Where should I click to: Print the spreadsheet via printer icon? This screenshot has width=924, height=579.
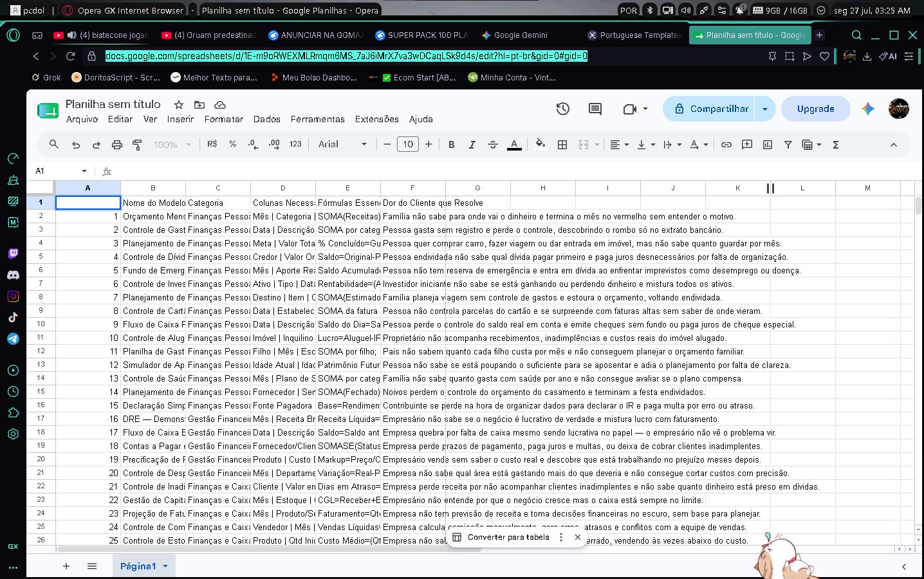tap(117, 145)
